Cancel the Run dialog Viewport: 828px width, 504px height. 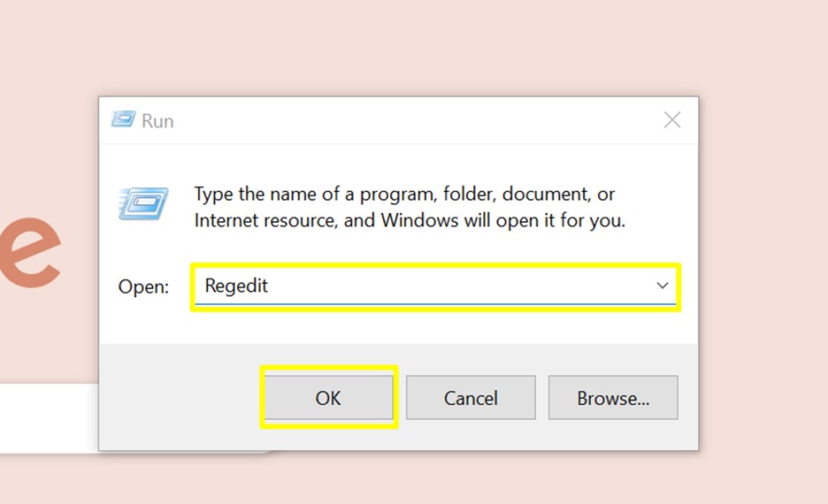(471, 398)
